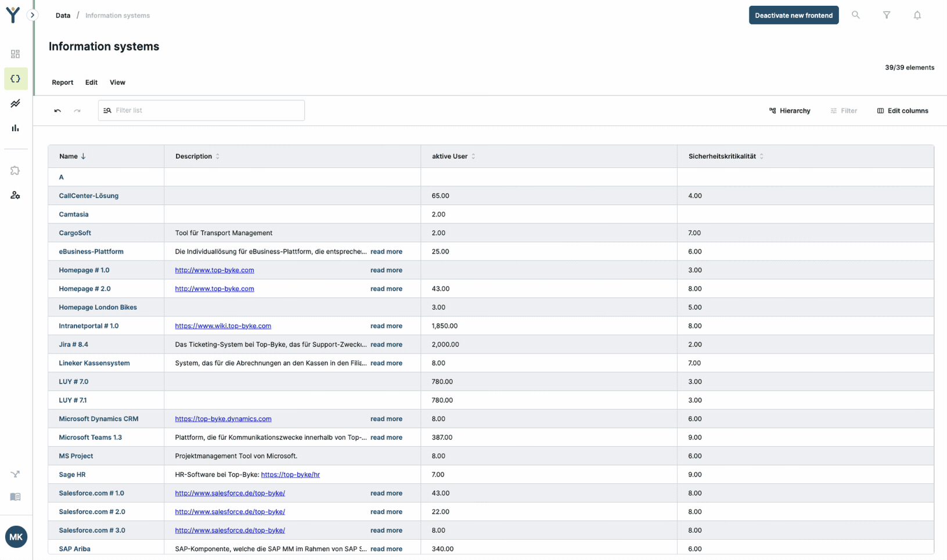Open the Report menu

[x=63, y=82]
